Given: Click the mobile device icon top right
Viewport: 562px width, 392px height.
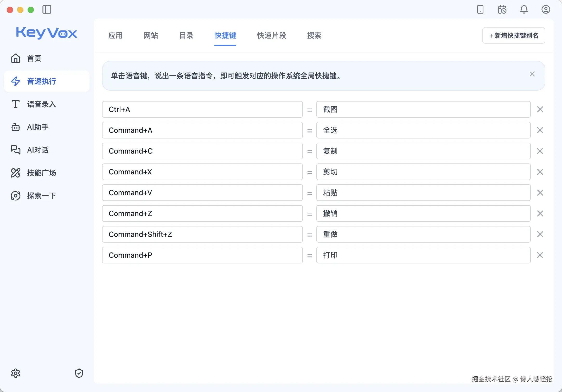Looking at the screenshot, I should coord(480,10).
